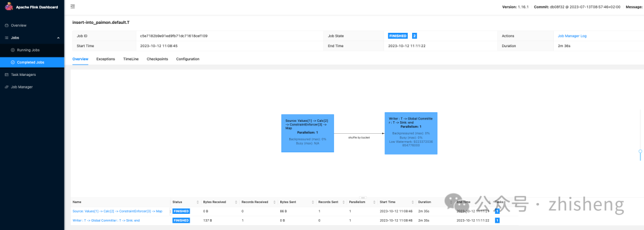Click the Tasks badge in Source row
644x230 pixels.
pyautogui.click(x=497, y=211)
